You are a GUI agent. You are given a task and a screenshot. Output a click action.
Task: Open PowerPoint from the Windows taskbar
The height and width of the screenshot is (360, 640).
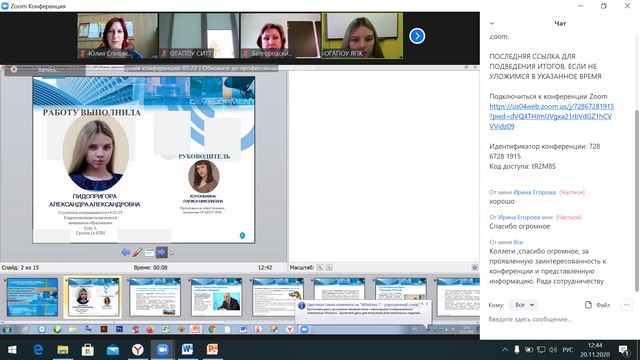(212, 349)
